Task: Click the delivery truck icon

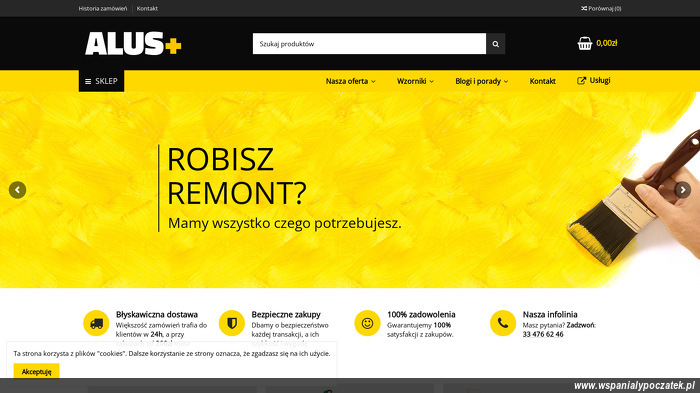Action: click(x=96, y=323)
